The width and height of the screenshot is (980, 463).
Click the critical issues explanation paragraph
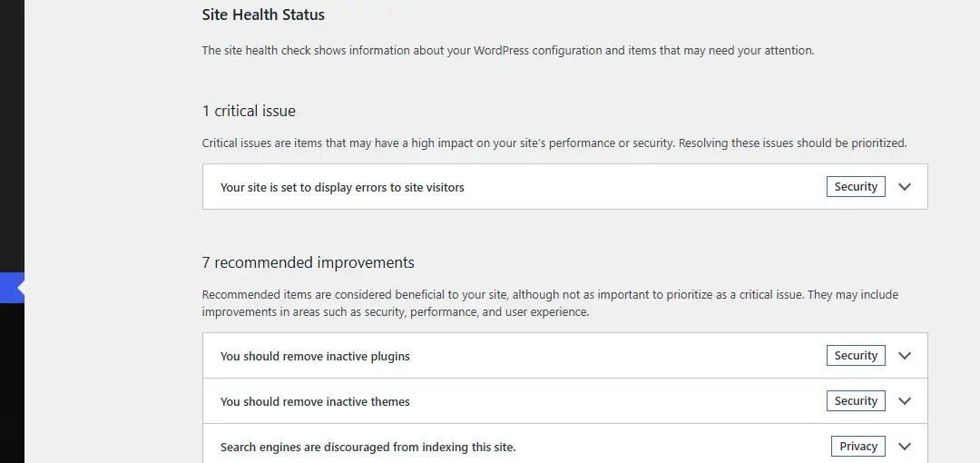tap(554, 143)
